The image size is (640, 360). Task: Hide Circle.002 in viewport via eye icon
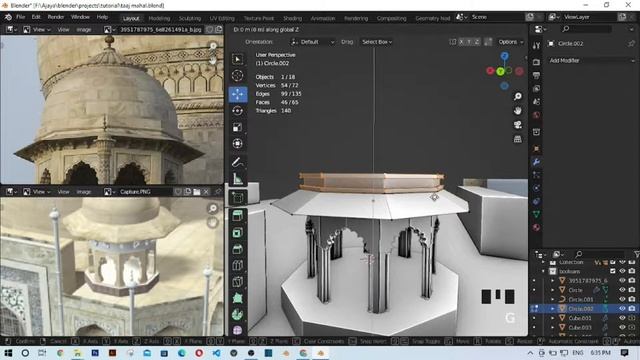[622, 309]
